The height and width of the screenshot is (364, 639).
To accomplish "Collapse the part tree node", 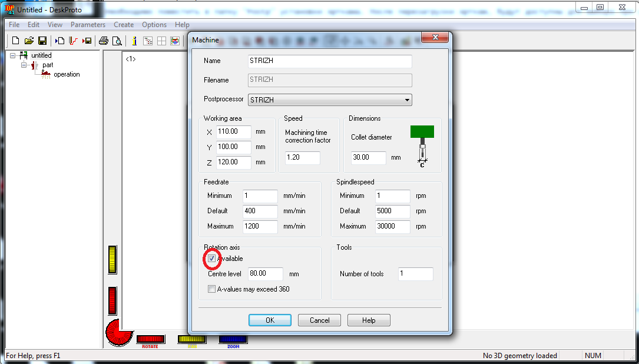I will point(24,65).
